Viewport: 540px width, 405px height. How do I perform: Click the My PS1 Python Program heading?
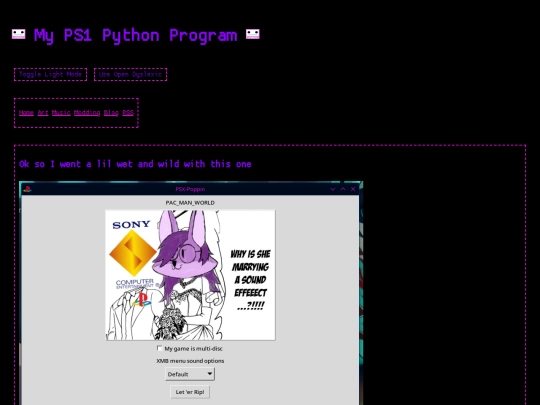(x=135, y=35)
